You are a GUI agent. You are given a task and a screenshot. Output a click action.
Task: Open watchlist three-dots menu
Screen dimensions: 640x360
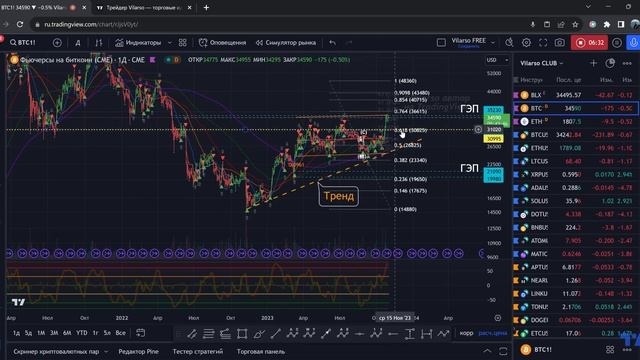click(x=627, y=63)
